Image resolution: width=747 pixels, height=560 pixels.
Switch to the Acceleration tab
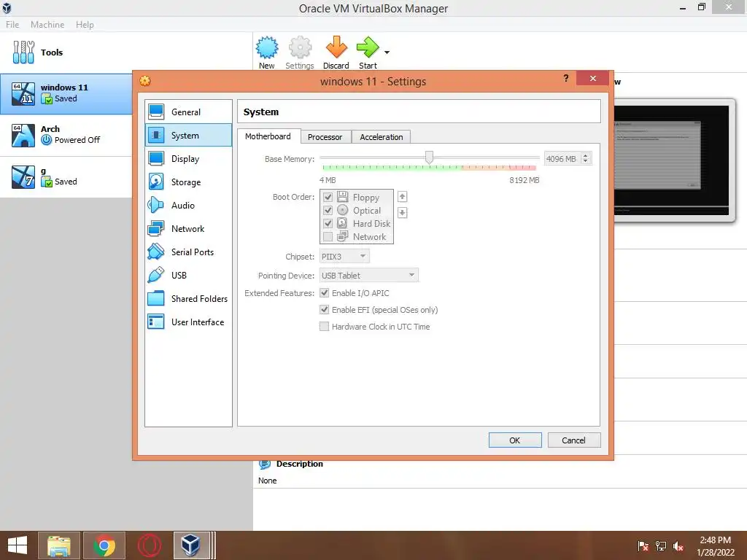pos(381,136)
